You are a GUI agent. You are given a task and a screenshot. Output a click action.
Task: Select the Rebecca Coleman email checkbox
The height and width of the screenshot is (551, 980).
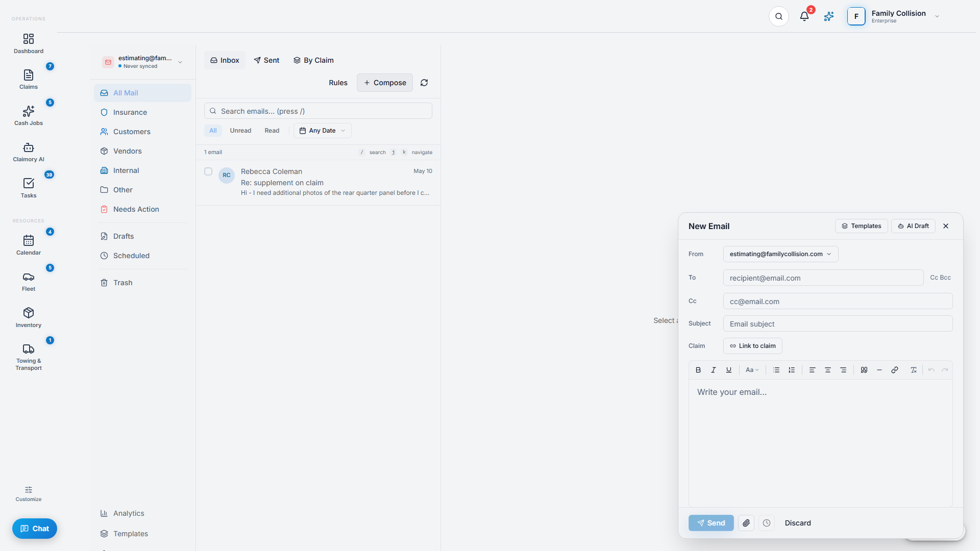(x=208, y=171)
